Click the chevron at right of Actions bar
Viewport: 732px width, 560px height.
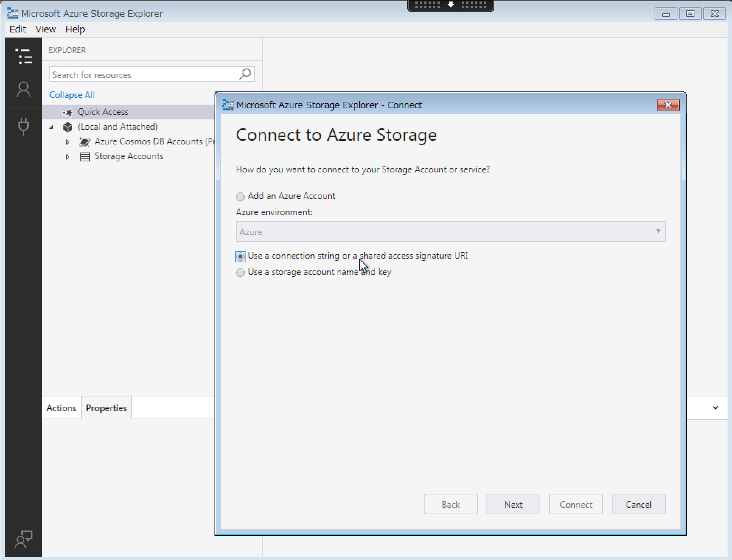[x=715, y=408]
